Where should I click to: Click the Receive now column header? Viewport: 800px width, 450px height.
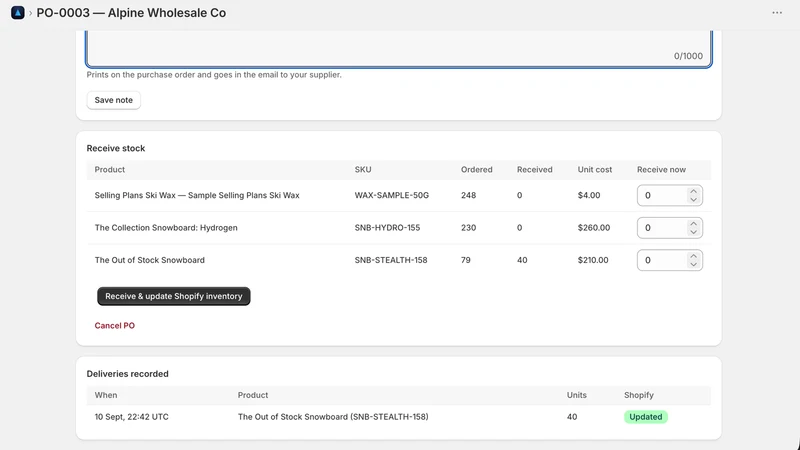tap(661, 169)
